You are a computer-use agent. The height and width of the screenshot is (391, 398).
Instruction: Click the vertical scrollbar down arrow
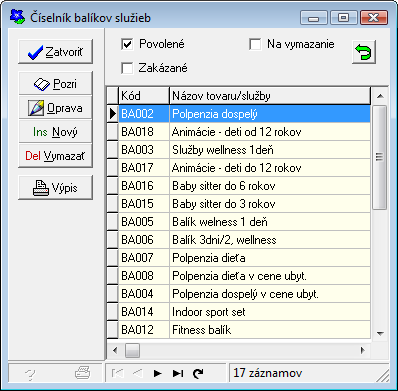[380, 333]
